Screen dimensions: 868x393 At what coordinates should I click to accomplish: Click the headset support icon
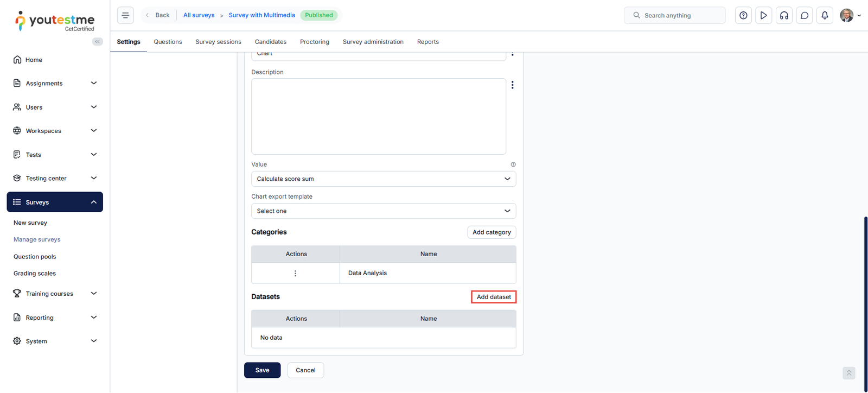click(x=784, y=15)
